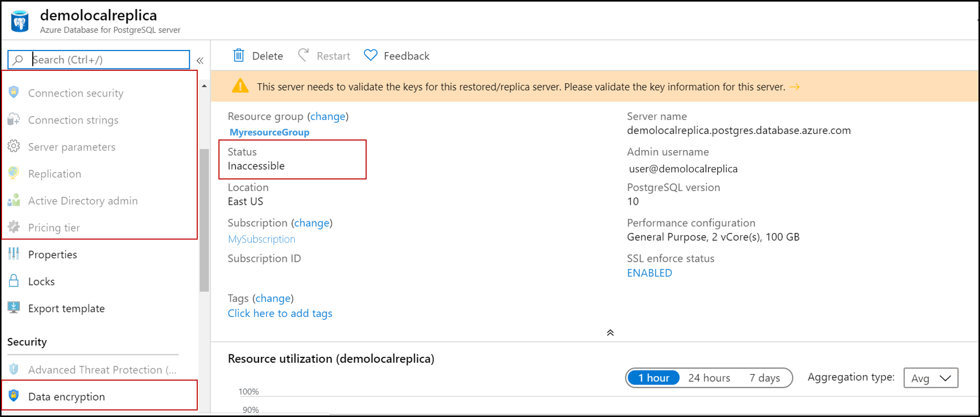The width and height of the screenshot is (980, 417).
Task: Collapse the essentials section with up chevrons
Action: pos(610,333)
